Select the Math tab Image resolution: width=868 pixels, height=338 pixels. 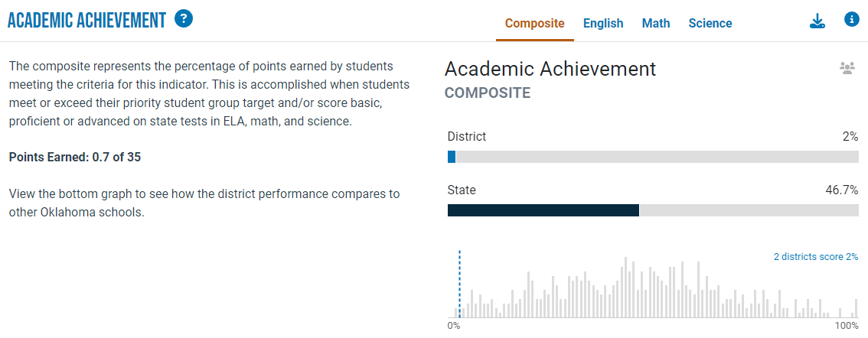click(656, 23)
